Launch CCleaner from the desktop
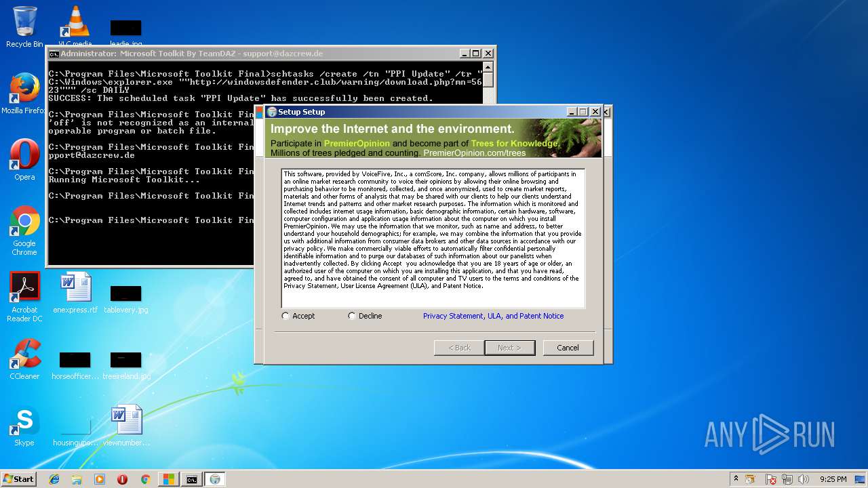 [x=24, y=358]
